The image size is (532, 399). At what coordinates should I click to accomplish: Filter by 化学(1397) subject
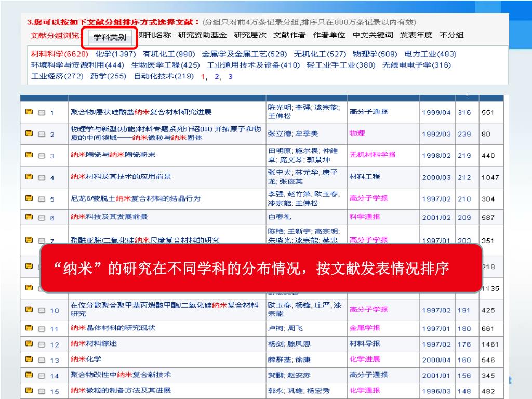pos(115,54)
